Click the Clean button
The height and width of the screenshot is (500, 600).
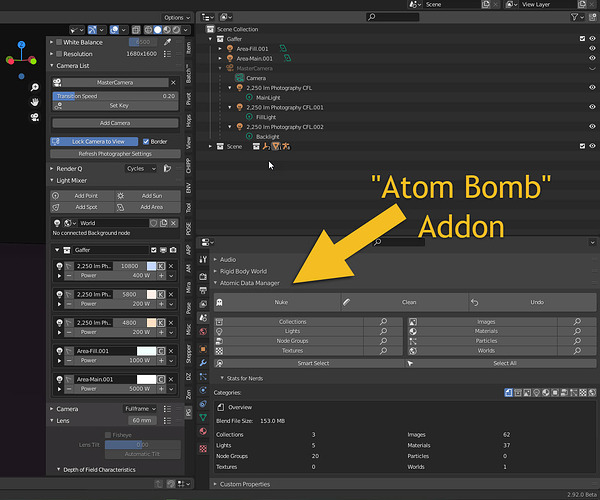[x=405, y=302]
